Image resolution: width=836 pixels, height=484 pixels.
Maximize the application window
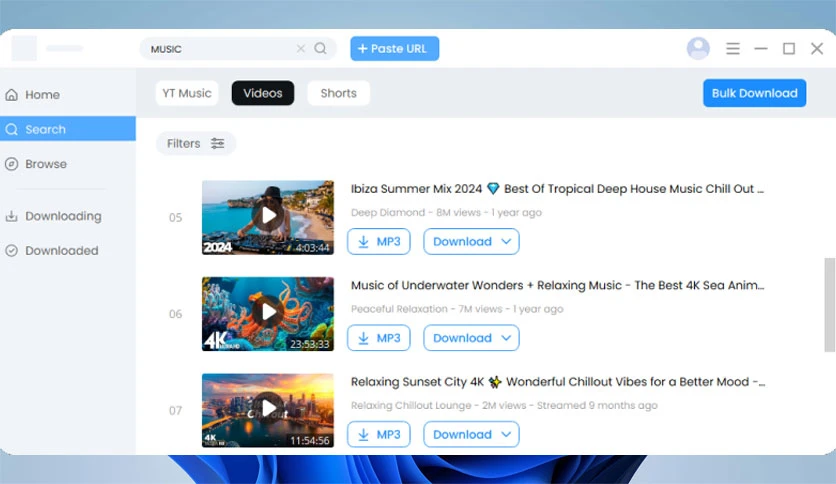pos(789,49)
